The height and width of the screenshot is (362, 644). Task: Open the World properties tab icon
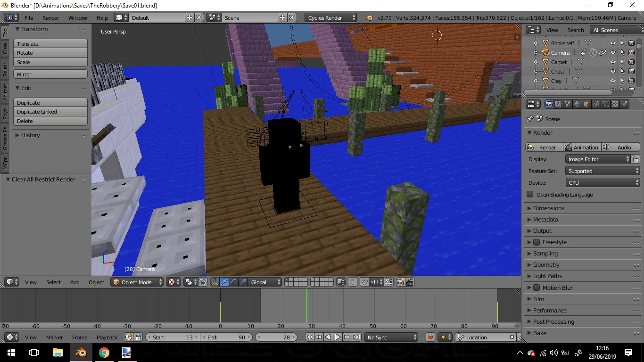578,104
